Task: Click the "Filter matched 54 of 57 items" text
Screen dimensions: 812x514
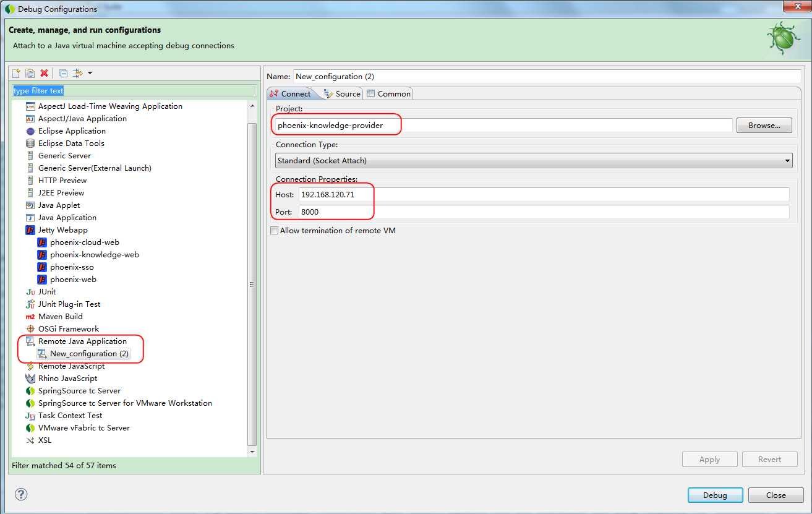Action: click(x=64, y=466)
